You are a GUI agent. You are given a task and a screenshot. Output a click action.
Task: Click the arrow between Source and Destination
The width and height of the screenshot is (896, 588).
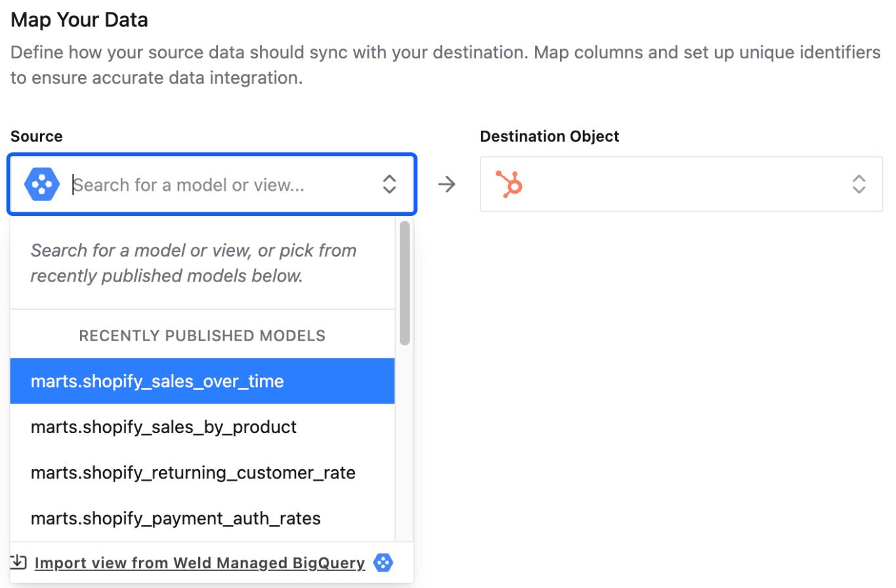click(446, 184)
